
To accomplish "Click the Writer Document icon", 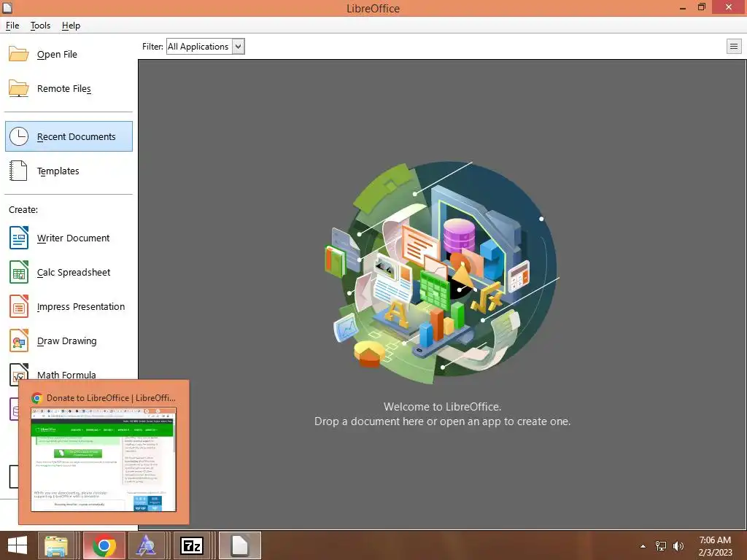I will (18, 238).
